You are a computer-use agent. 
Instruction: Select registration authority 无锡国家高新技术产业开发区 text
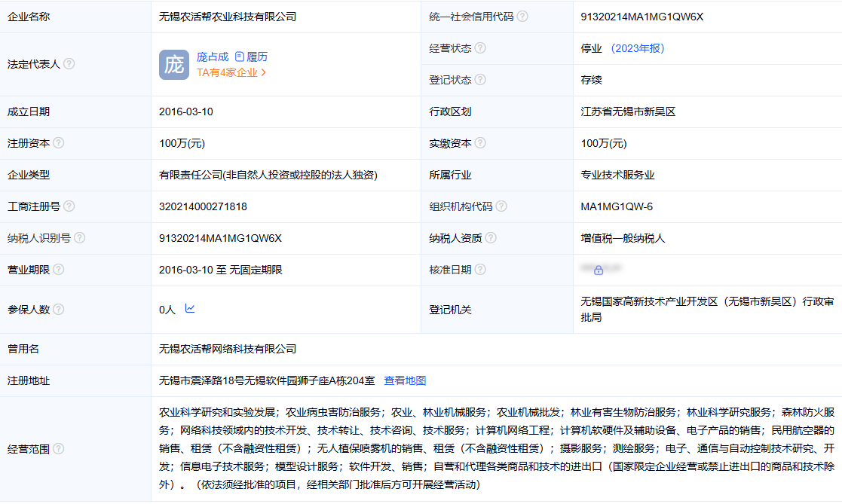click(707, 309)
